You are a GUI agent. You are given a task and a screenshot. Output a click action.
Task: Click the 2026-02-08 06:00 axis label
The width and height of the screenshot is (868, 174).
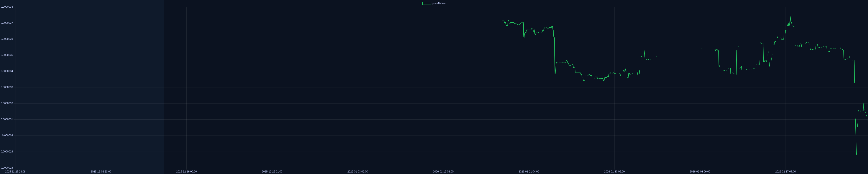click(700, 172)
